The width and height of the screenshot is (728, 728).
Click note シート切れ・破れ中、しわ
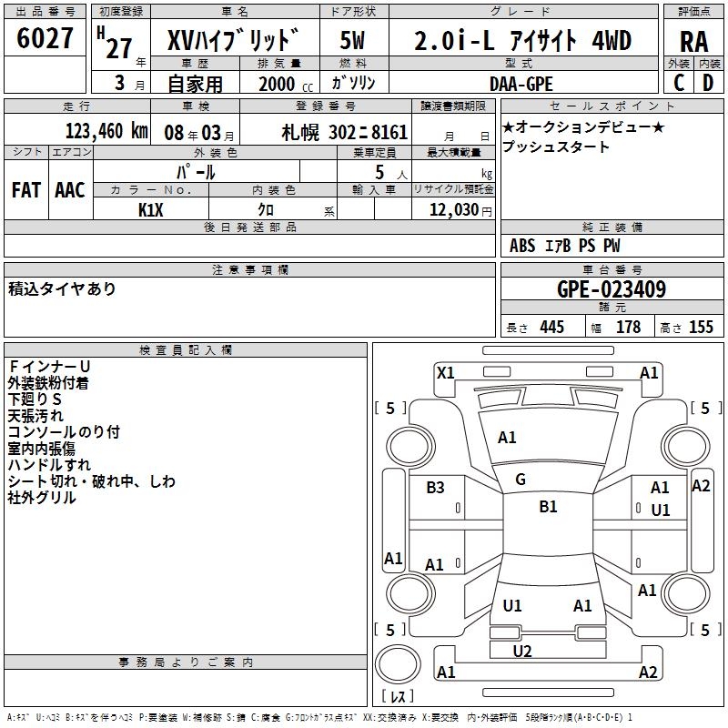point(92,481)
